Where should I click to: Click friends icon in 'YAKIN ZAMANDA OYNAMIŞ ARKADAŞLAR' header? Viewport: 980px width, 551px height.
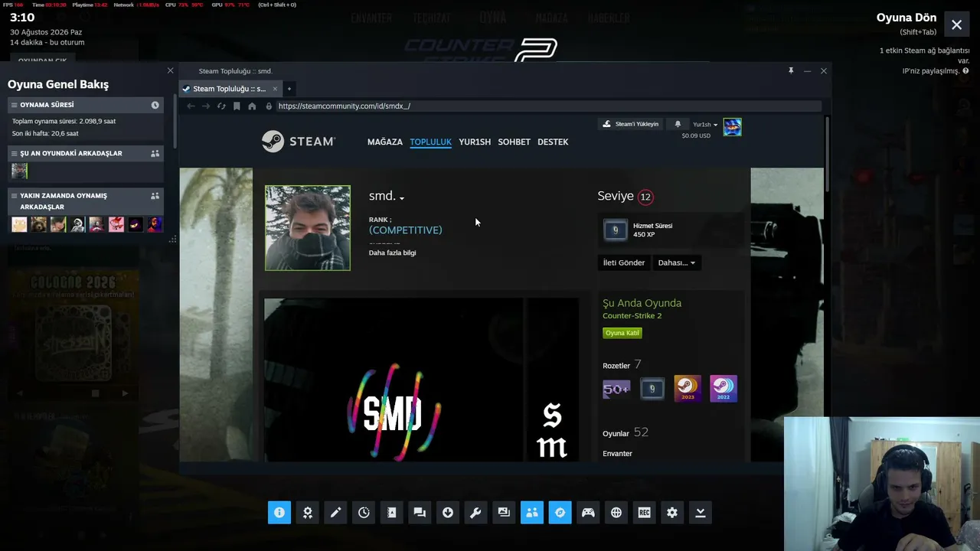pos(155,196)
